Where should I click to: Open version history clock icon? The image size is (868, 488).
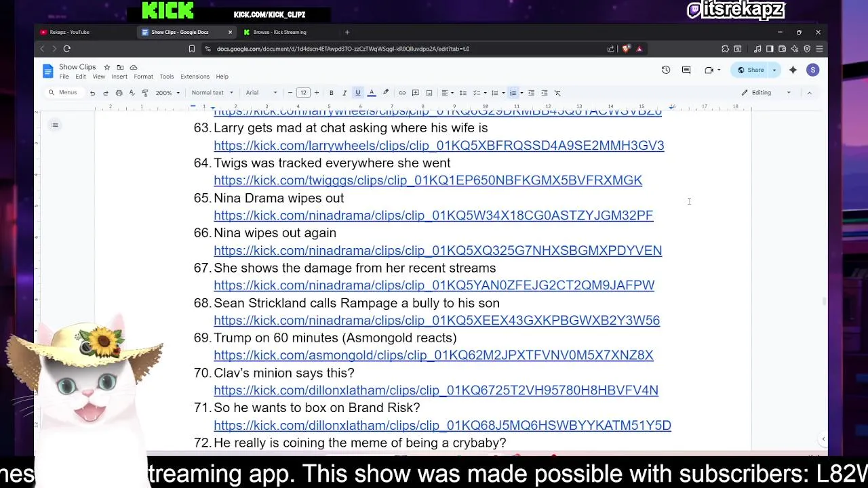(x=666, y=70)
